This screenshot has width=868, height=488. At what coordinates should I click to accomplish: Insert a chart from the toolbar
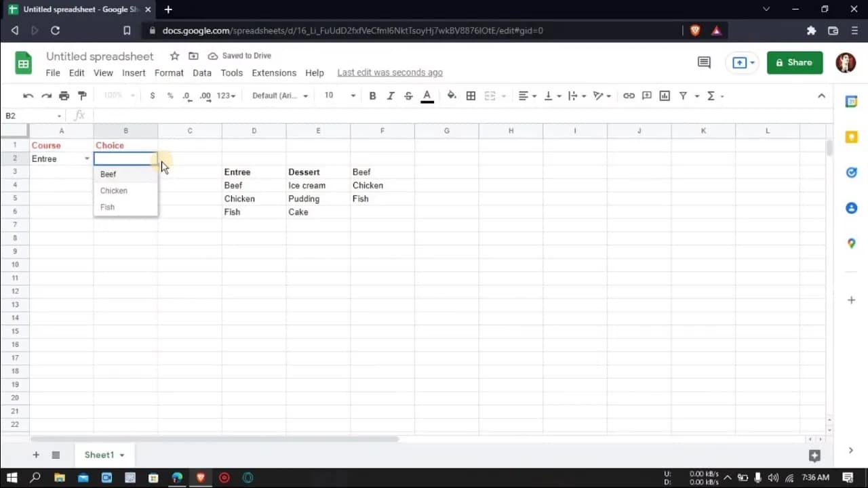(x=665, y=96)
